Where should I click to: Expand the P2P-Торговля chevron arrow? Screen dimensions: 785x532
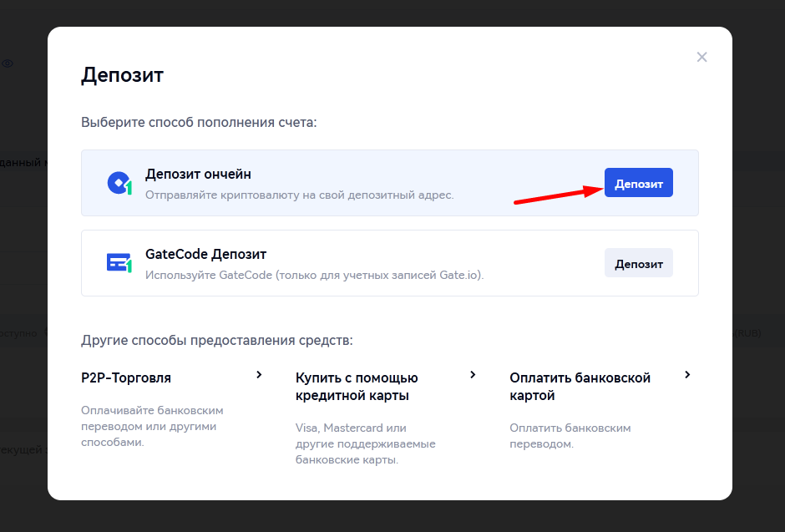(260, 375)
